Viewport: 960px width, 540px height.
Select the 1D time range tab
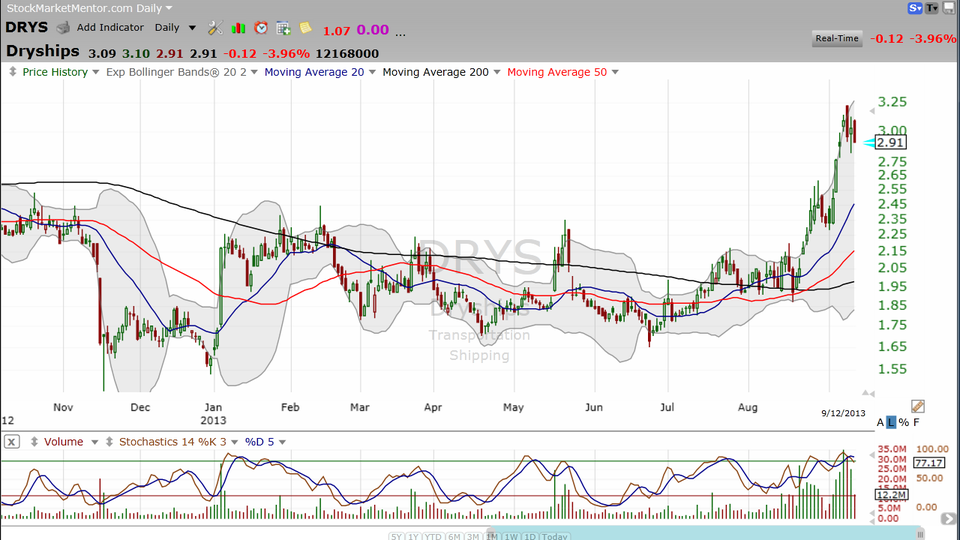[x=530, y=536]
